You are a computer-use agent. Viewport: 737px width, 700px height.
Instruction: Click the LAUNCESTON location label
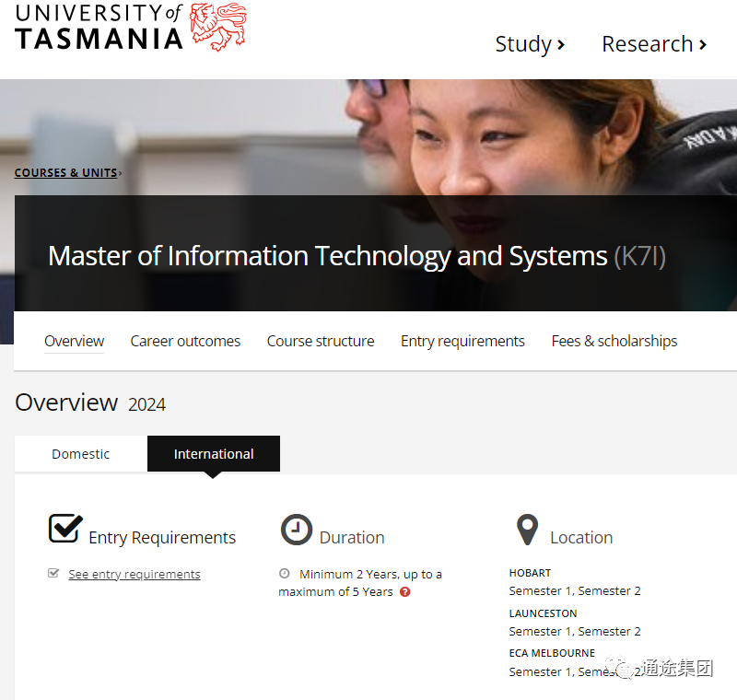tap(543, 613)
